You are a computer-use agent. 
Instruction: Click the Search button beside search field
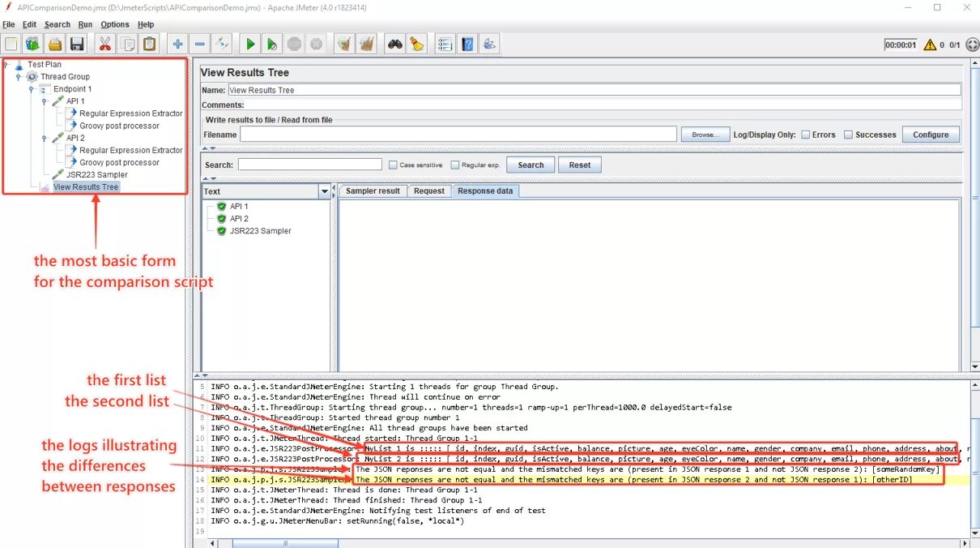530,165
